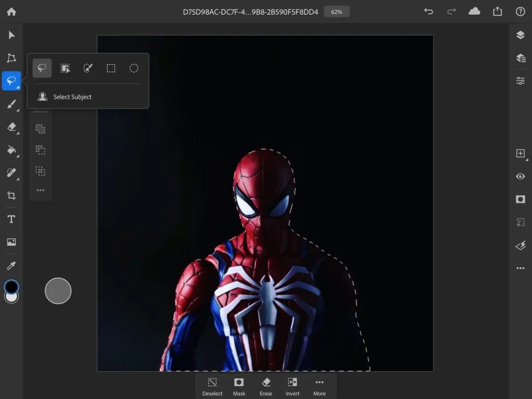Select the Crop tool

pos(11,196)
